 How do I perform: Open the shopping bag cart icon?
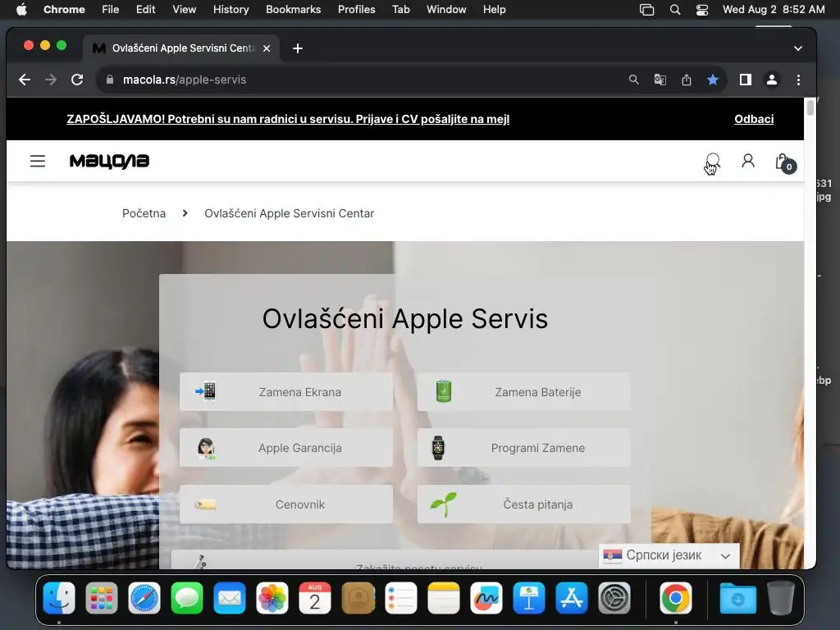coord(785,162)
